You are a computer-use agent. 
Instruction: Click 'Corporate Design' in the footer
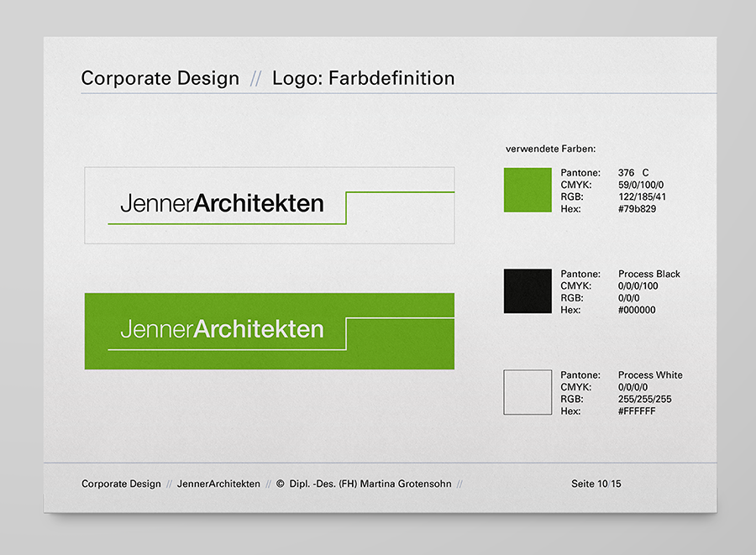[121, 484]
